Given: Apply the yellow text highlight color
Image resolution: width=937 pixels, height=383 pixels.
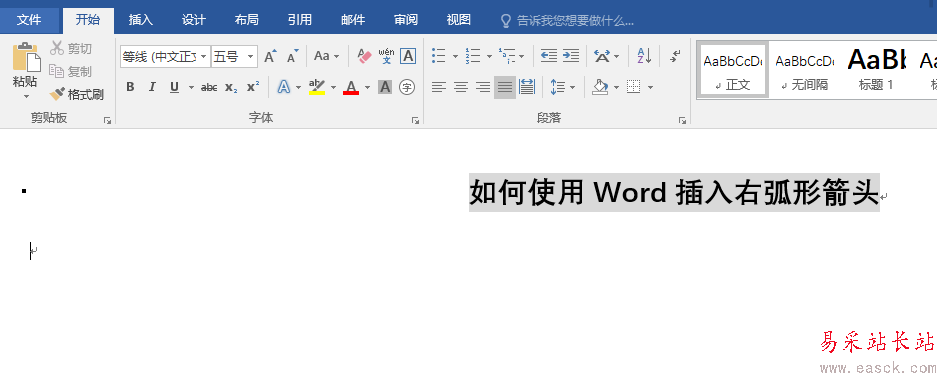Looking at the screenshot, I should point(317,88).
